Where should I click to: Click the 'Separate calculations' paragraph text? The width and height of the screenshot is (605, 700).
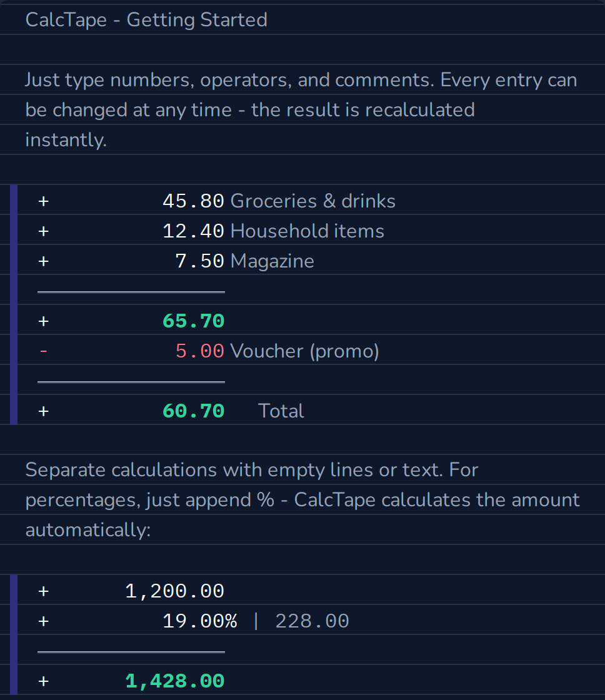(x=302, y=500)
